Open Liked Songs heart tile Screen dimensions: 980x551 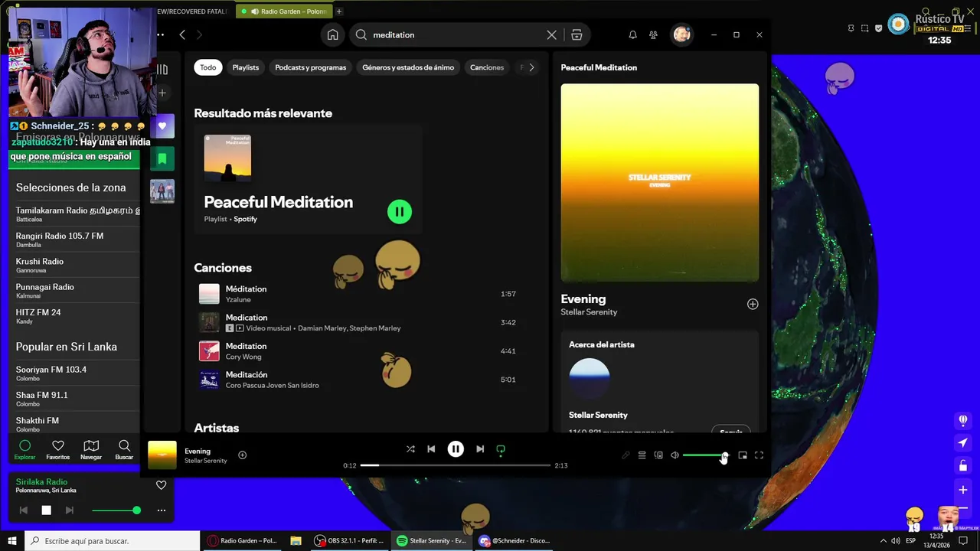point(162,126)
